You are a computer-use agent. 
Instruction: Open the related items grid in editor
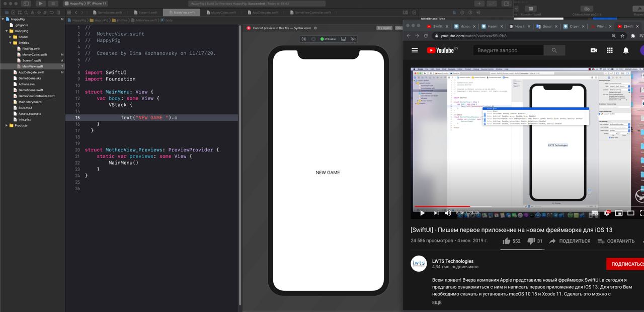click(x=69, y=12)
